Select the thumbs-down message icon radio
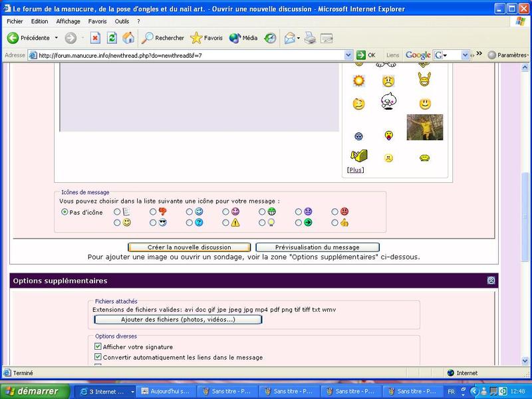 [154, 212]
